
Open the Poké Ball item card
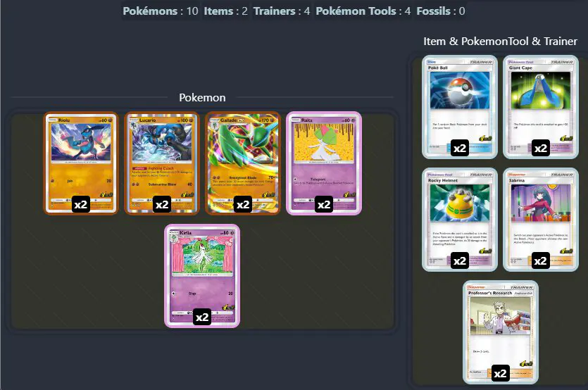(460, 107)
